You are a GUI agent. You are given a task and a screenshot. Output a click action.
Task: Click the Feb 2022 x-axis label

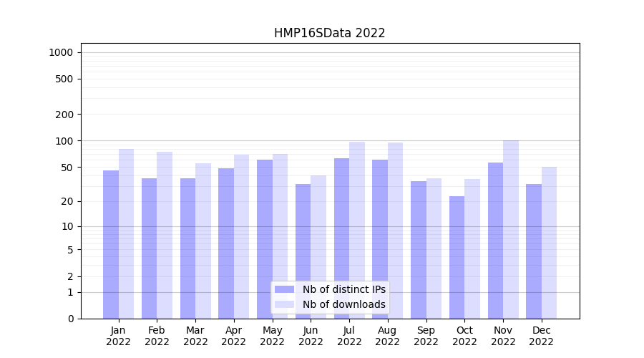[157, 336]
